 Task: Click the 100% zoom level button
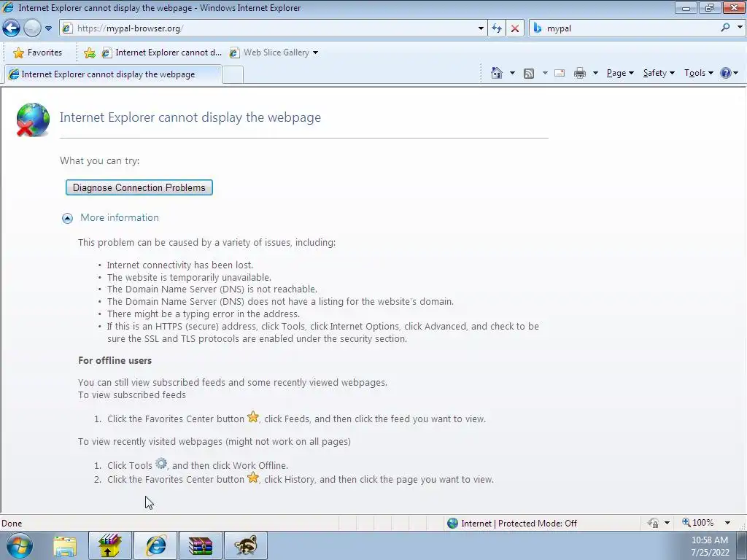coord(698,523)
